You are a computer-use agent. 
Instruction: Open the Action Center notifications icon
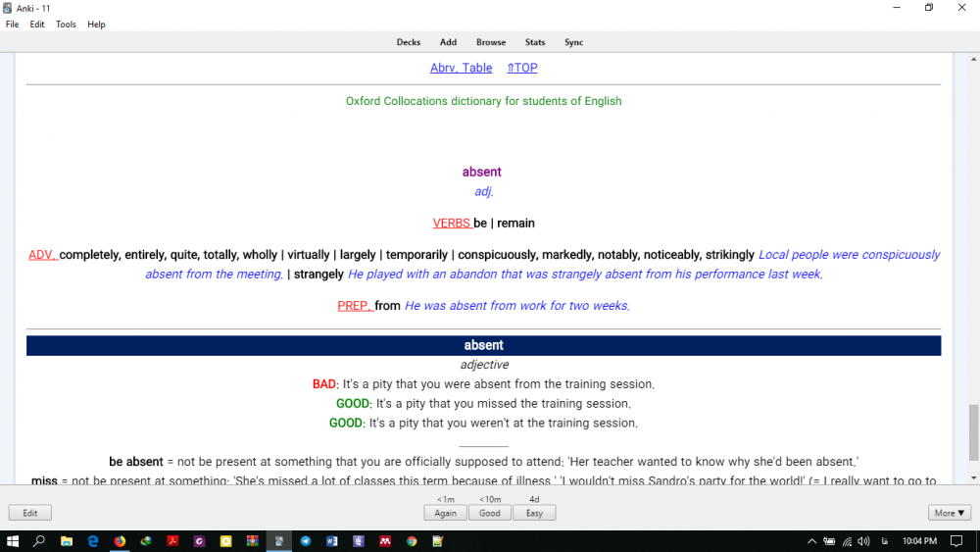pyautogui.click(x=956, y=541)
